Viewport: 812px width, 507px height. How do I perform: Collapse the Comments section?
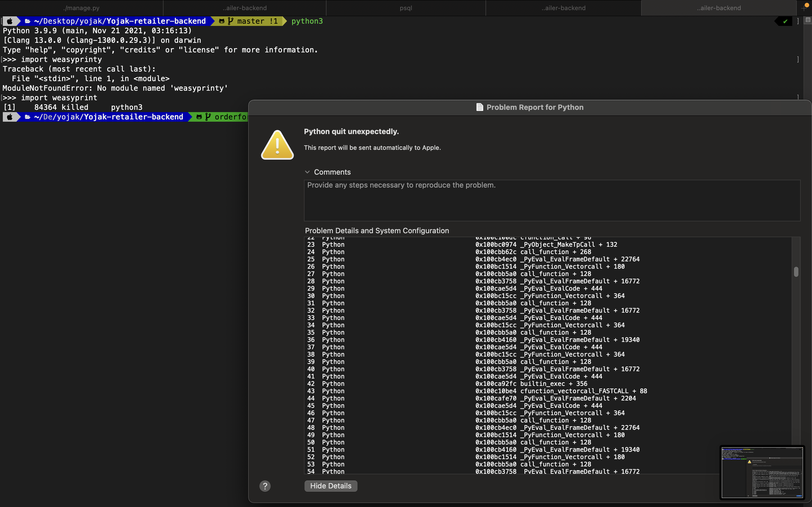[x=308, y=172]
